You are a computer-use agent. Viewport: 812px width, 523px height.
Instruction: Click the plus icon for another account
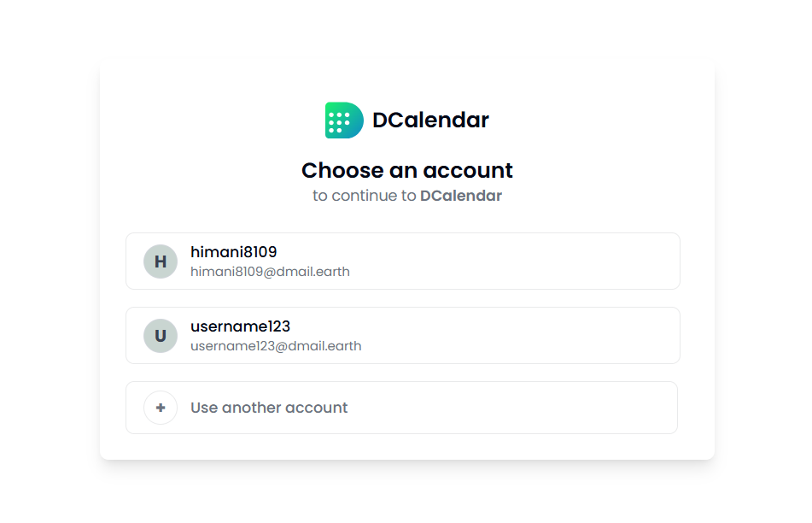click(161, 408)
